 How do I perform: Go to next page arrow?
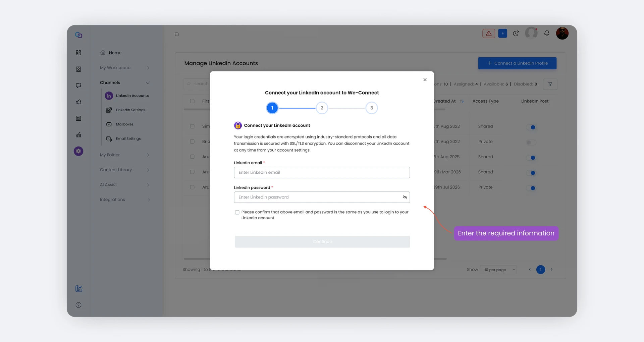pyautogui.click(x=551, y=270)
